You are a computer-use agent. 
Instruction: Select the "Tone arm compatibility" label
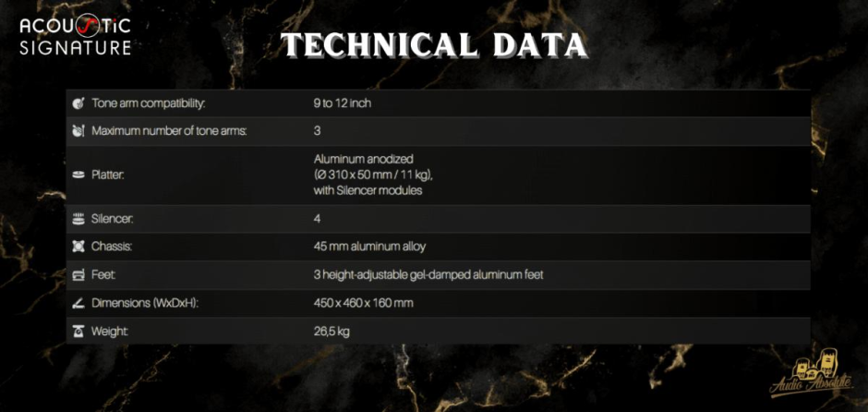pos(148,103)
